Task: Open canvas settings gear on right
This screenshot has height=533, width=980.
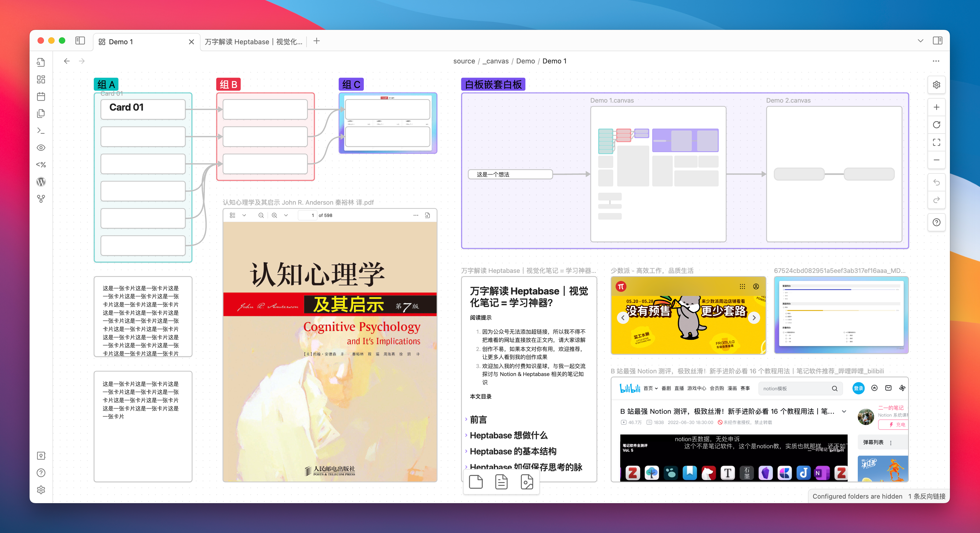Action: pyautogui.click(x=937, y=85)
